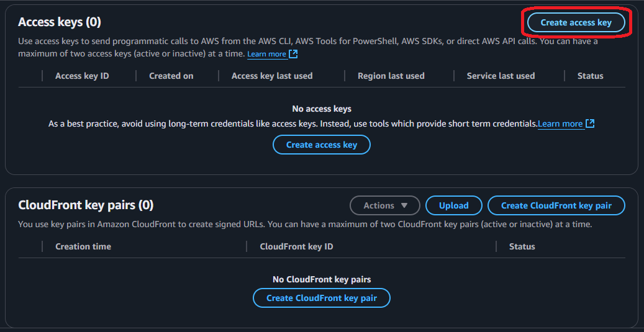Viewport: 644px width, 332px height.
Task: Click the Create access key button in the header
Action: [576, 22]
